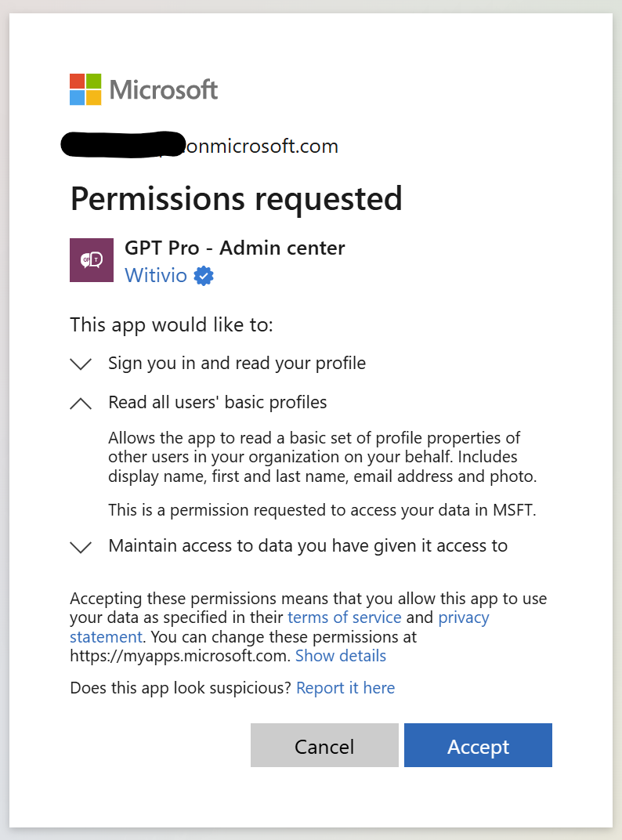
Task: Select the 'Permissions requested' heading
Action: click(237, 198)
